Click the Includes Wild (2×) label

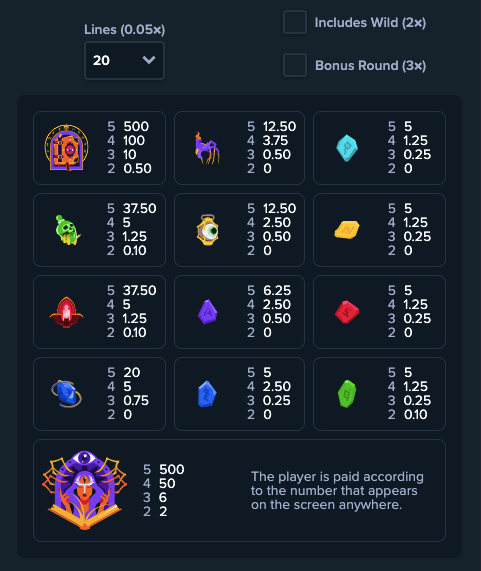370,23
